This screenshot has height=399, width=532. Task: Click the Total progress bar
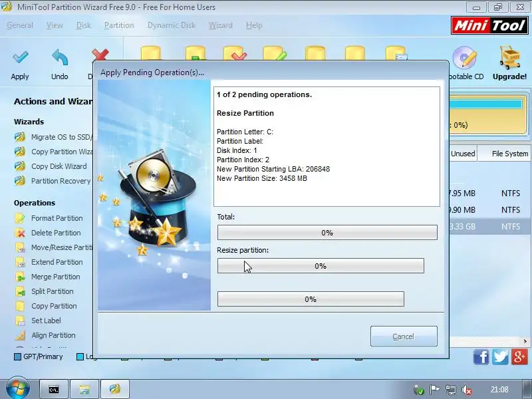tap(327, 233)
